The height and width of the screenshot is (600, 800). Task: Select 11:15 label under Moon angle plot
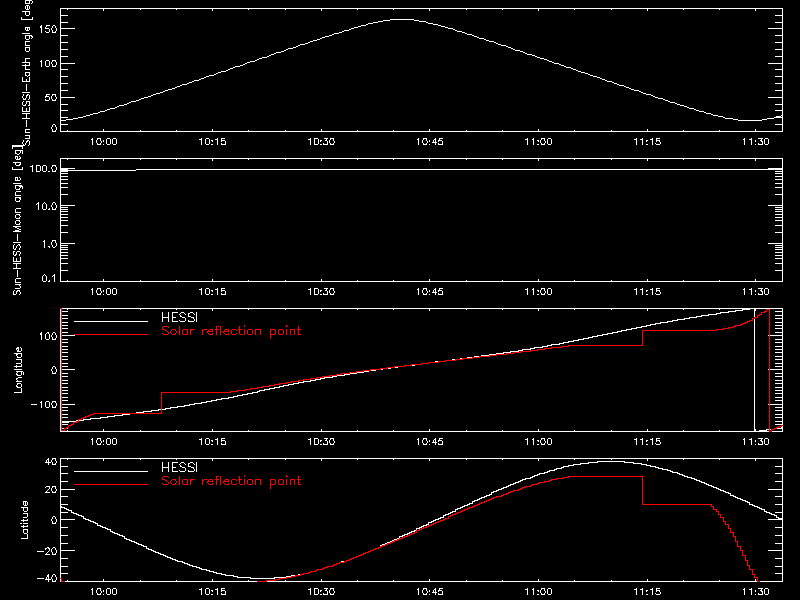click(647, 291)
